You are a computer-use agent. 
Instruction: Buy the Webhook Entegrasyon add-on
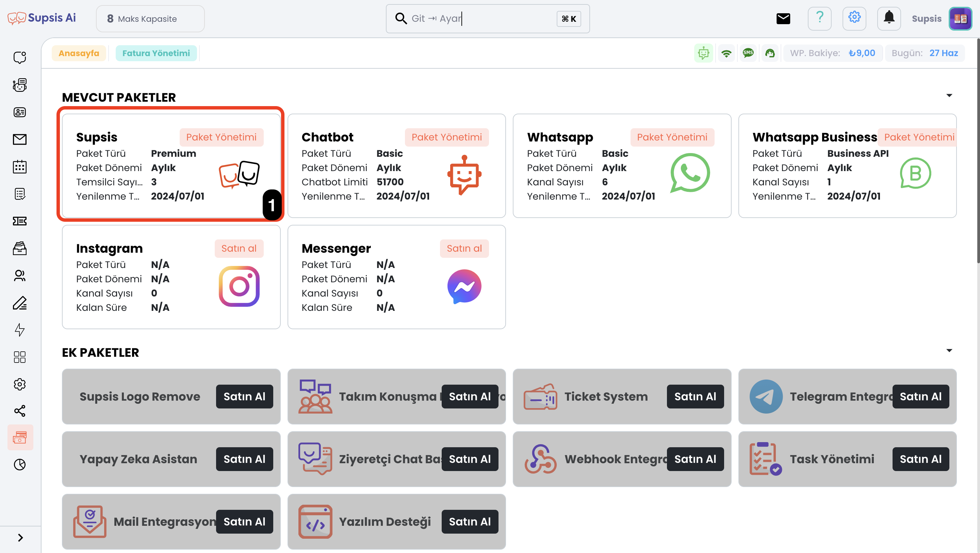click(x=695, y=459)
